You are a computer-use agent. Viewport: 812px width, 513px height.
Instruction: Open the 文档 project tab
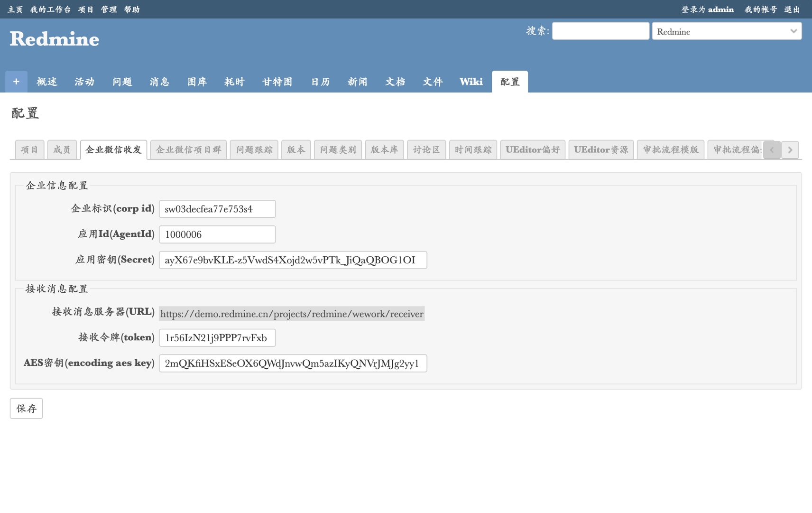(x=395, y=82)
